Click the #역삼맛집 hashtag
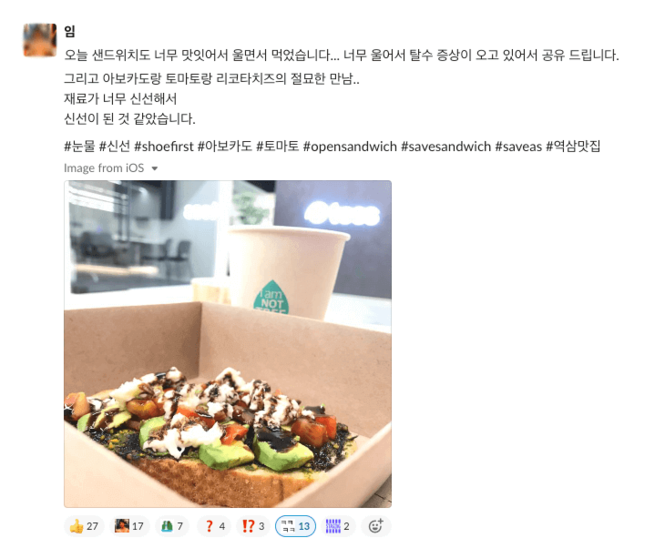Screen dimensions: 655x558 (x=573, y=147)
